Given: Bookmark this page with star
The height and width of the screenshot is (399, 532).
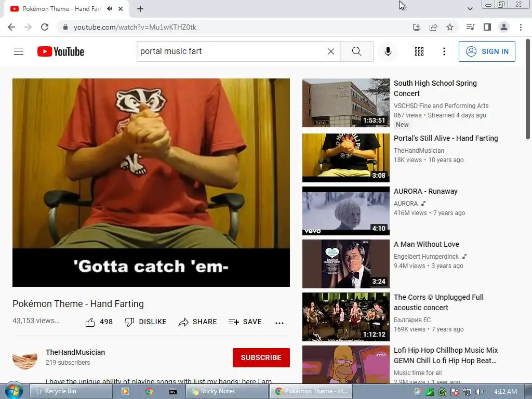Looking at the screenshot, I should pos(450,27).
